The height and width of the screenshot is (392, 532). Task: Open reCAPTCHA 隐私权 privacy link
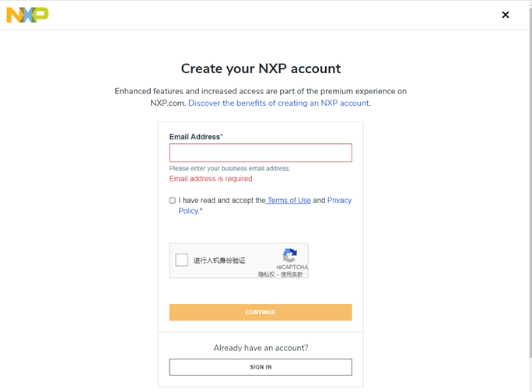[266, 275]
